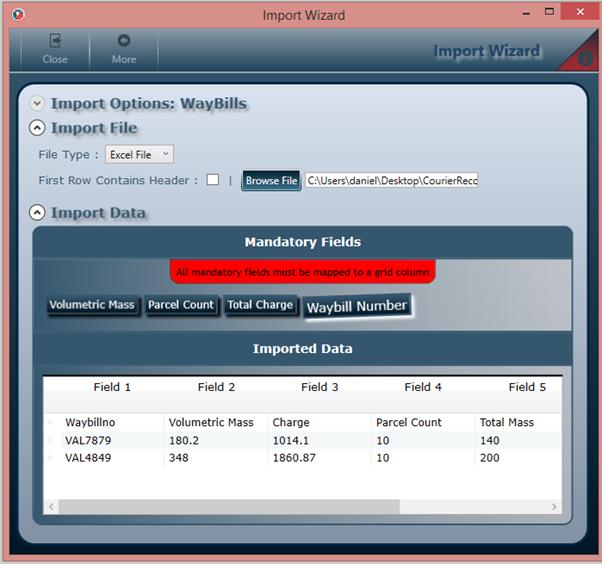Select the Parcel Count mandatory field
The height and width of the screenshot is (564, 602).
point(181,305)
